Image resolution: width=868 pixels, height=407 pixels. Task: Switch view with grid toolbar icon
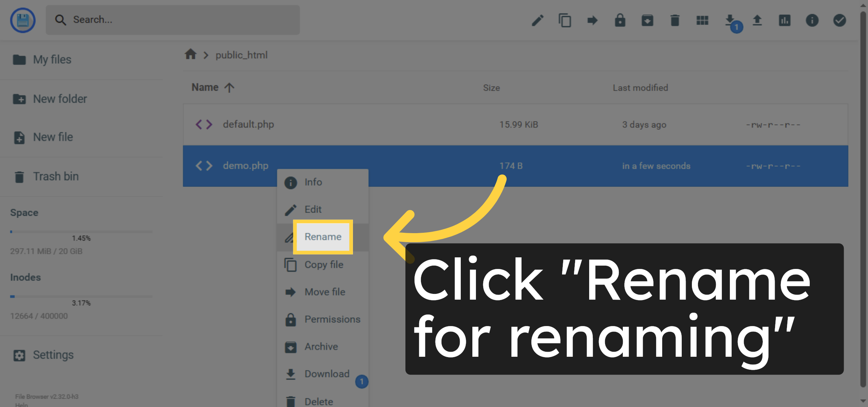coord(702,20)
